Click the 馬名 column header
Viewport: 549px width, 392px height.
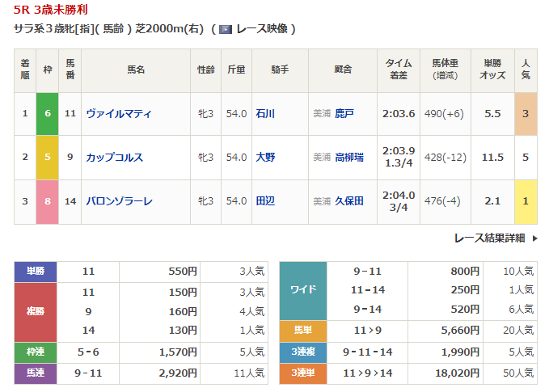point(136,70)
